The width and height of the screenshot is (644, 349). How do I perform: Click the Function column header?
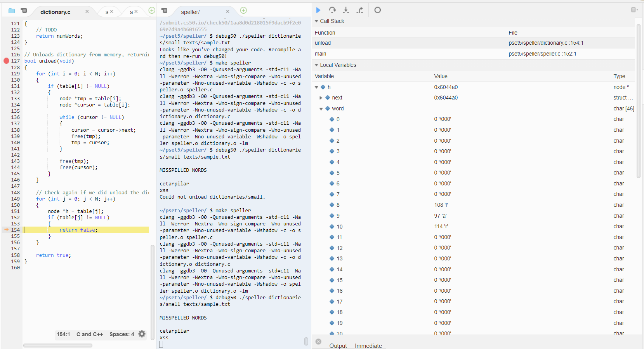tap(325, 33)
